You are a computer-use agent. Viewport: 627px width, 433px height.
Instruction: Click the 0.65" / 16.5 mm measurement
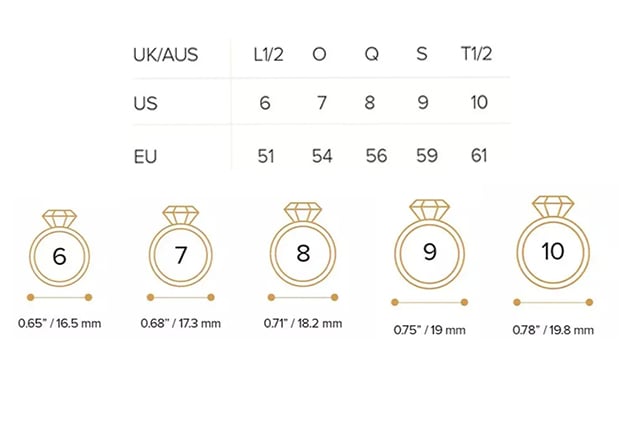click(61, 323)
